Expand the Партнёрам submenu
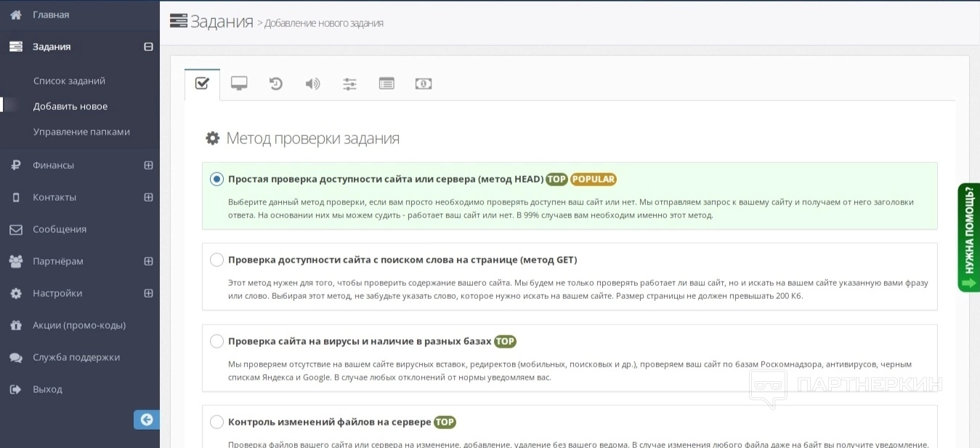This screenshot has height=448, width=980. pos(148,261)
